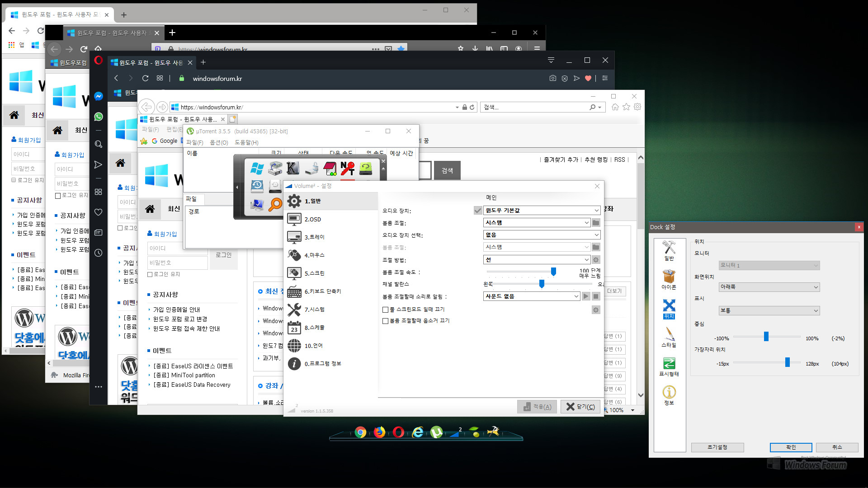This screenshot has height=488, width=868.
Task: Play the notification sound preview in Volume2
Action: point(586,296)
